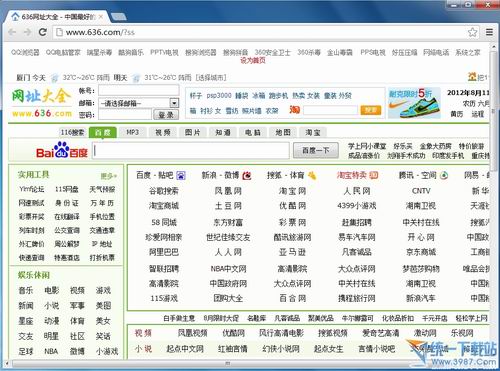The height and width of the screenshot is (371, 500).
Task: Click the Baidu search input field
Action: pos(191,151)
